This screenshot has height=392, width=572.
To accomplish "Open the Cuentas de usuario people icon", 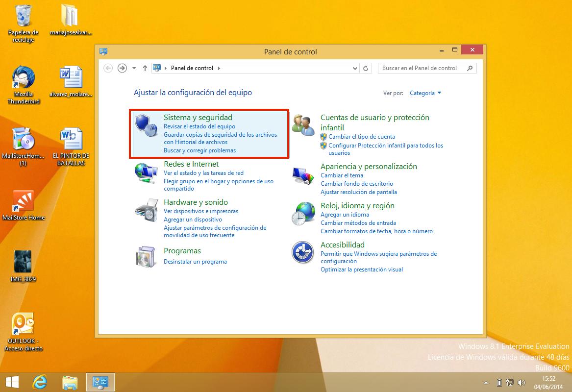I will [x=303, y=125].
